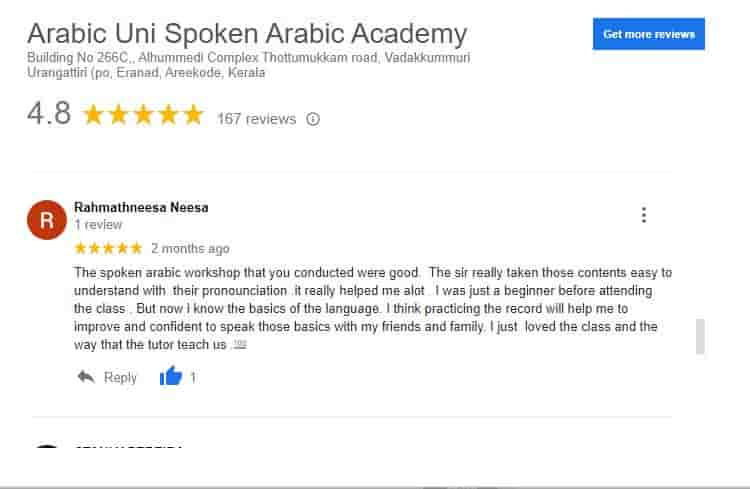Click the business address text
The image size is (750, 489).
pyautogui.click(x=248, y=65)
